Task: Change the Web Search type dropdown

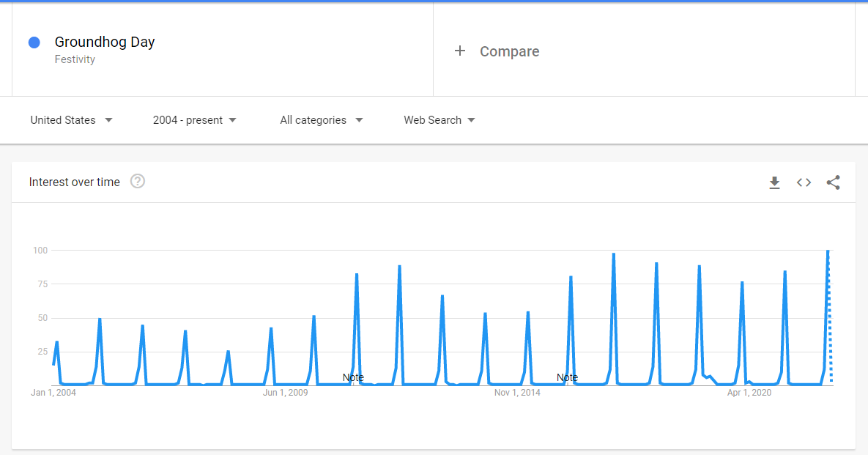Action: pyautogui.click(x=439, y=120)
